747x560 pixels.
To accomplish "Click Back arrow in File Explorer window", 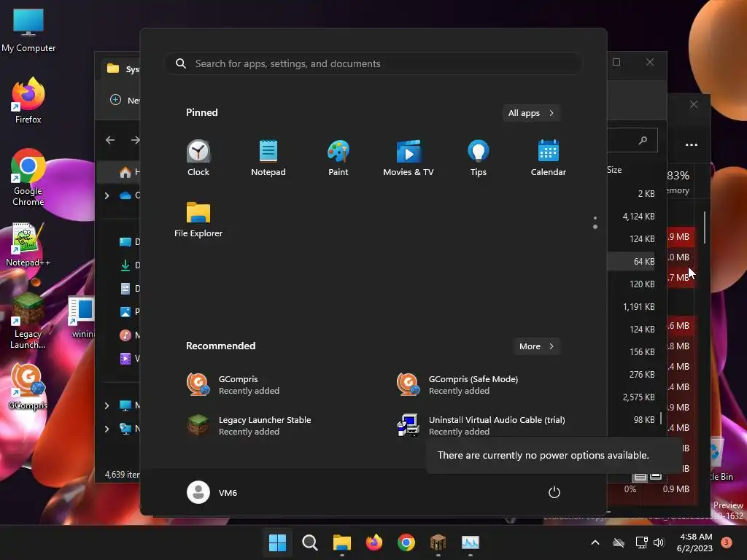I will [110, 140].
